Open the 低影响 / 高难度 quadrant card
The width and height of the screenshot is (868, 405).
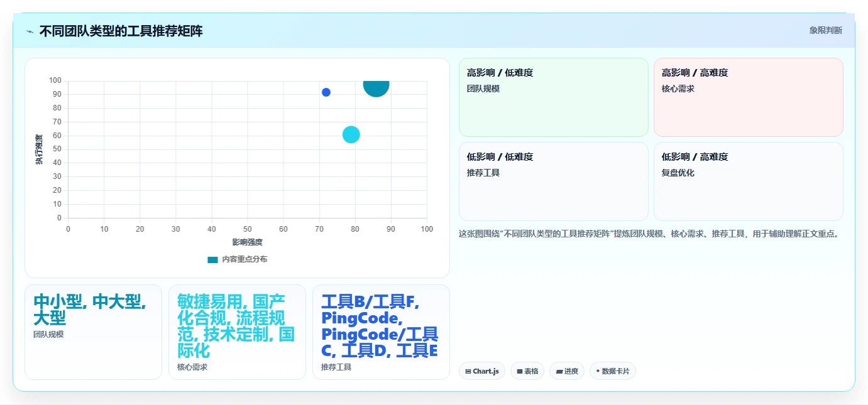coord(748,181)
